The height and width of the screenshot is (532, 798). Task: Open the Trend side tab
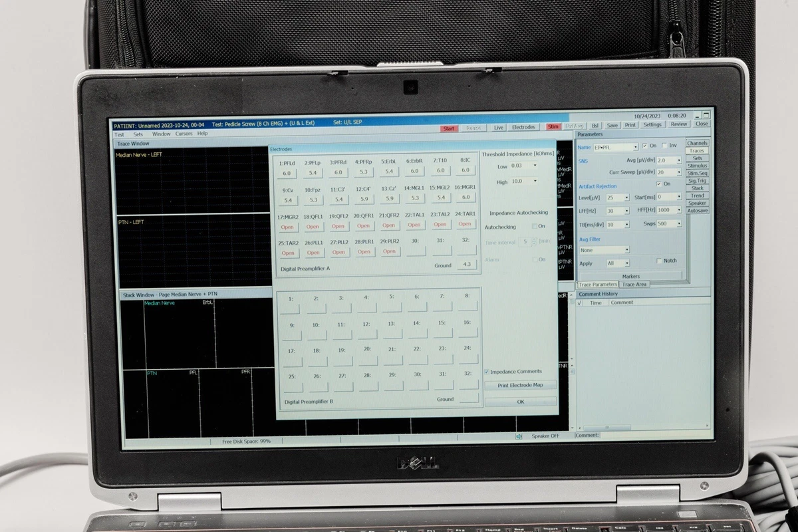click(x=697, y=196)
